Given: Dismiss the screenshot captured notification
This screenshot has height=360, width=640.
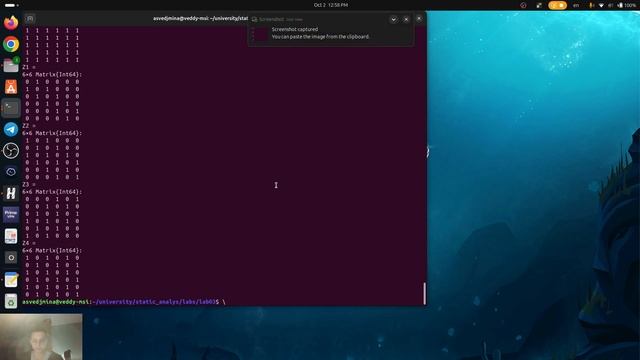Looking at the screenshot, I should (406, 19).
